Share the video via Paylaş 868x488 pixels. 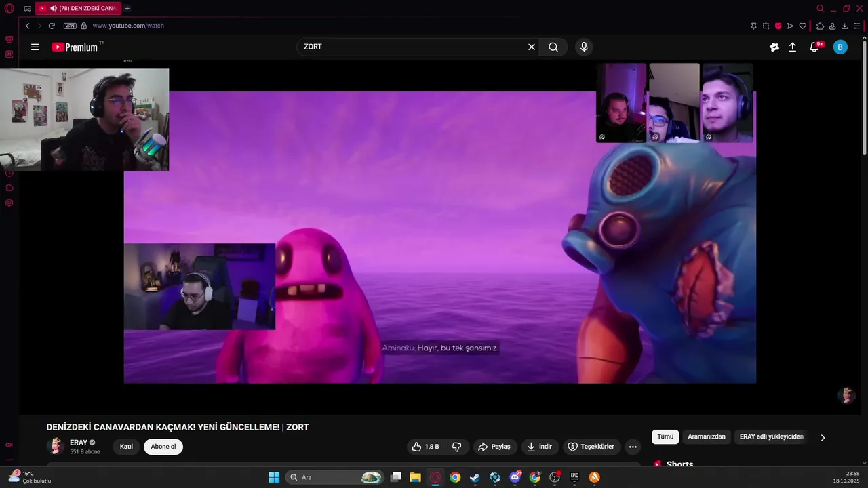(494, 447)
